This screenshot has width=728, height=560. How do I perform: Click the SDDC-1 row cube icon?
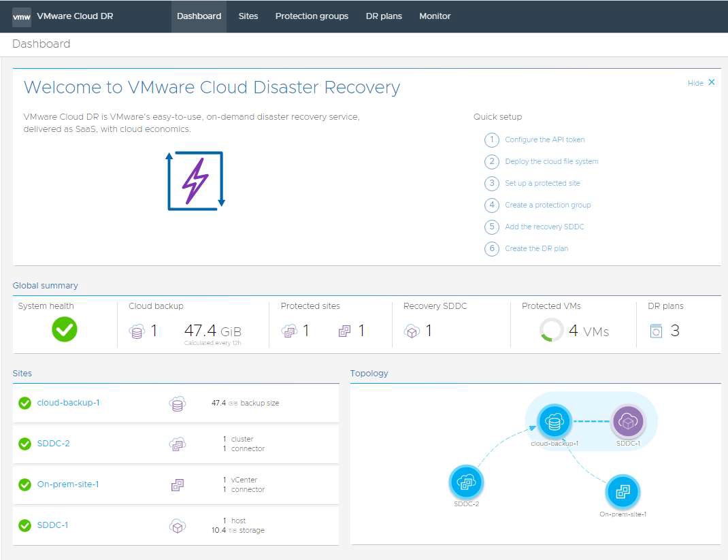(x=178, y=526)
